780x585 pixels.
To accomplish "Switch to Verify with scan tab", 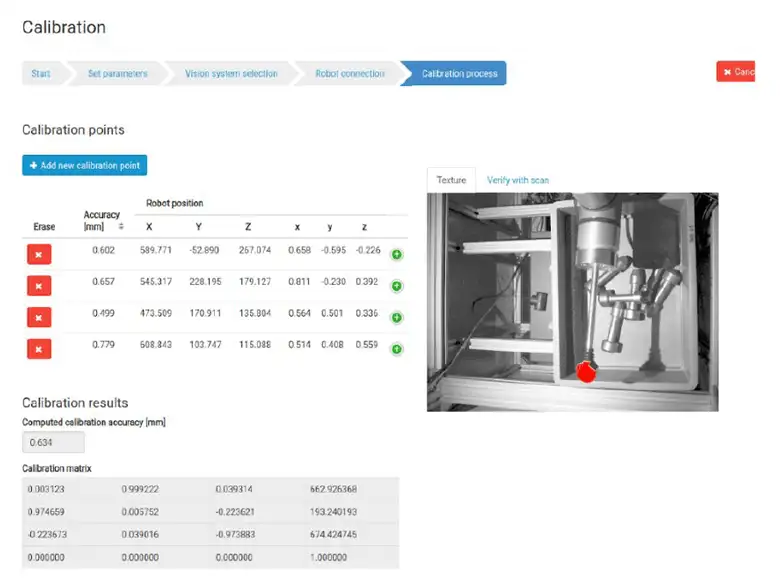I will point(518,180).
